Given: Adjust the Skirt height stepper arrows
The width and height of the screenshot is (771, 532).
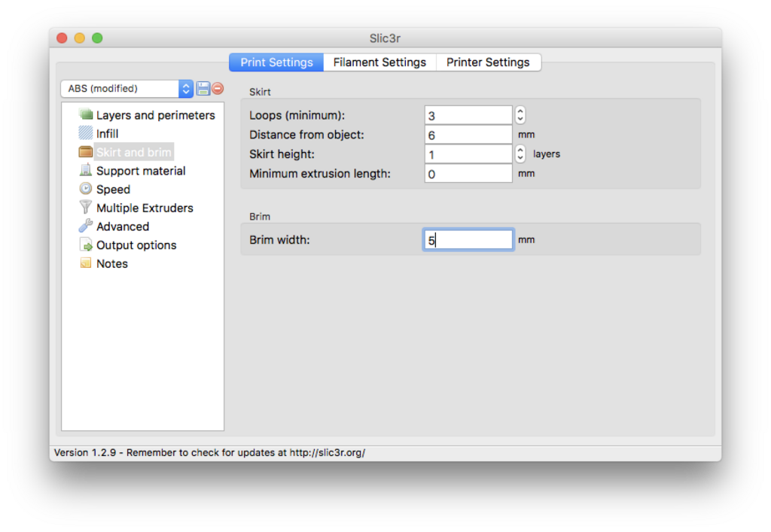Looking at the screenshot, I should (520, 154).
